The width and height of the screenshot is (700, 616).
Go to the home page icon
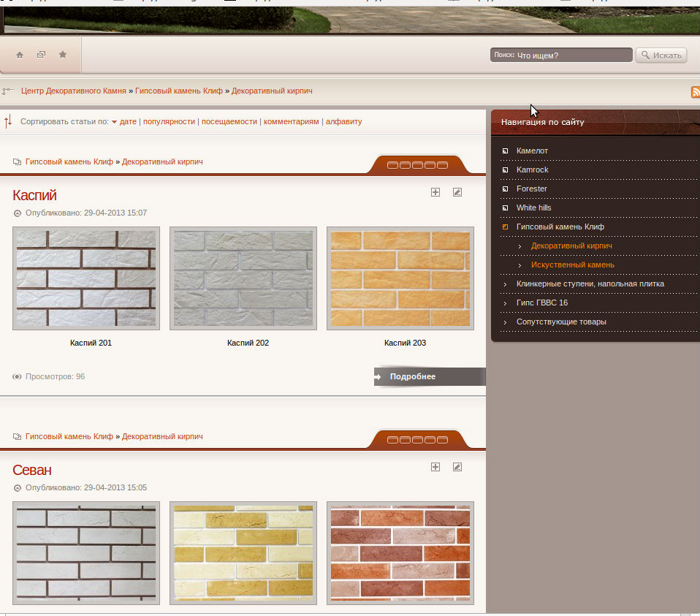click(x=20, y=55)
